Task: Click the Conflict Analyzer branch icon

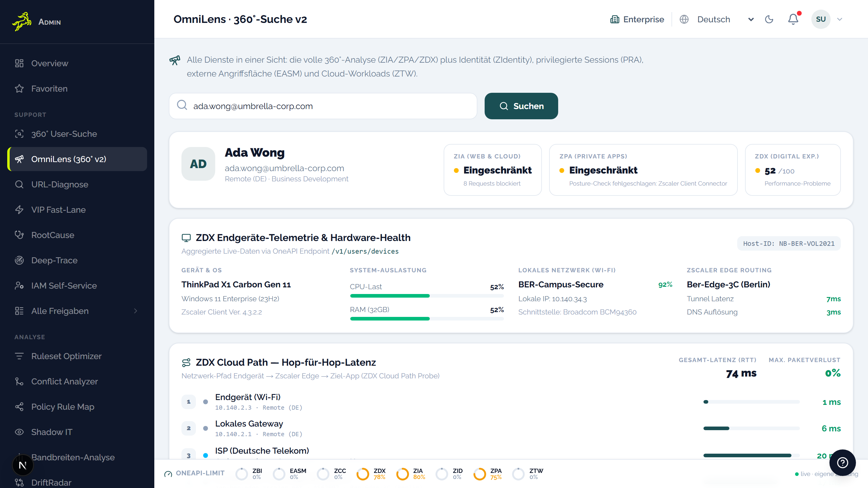Action: [x=19, y=381]
